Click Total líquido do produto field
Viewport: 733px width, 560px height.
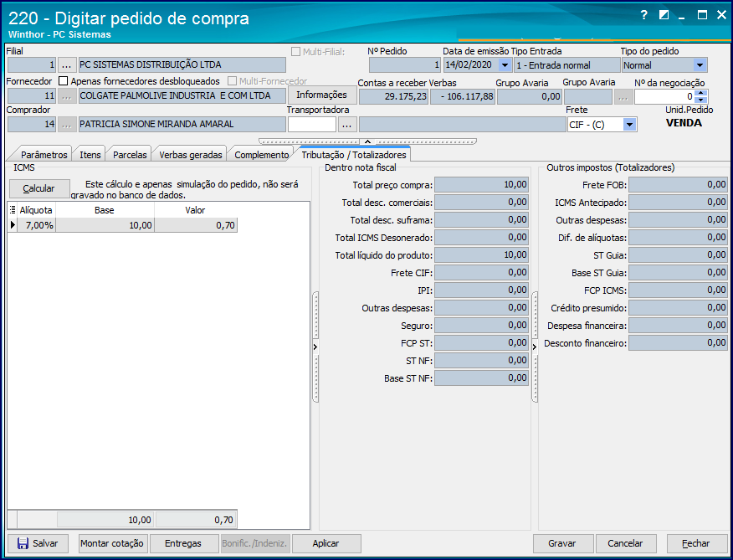click(x=481, y=255)
